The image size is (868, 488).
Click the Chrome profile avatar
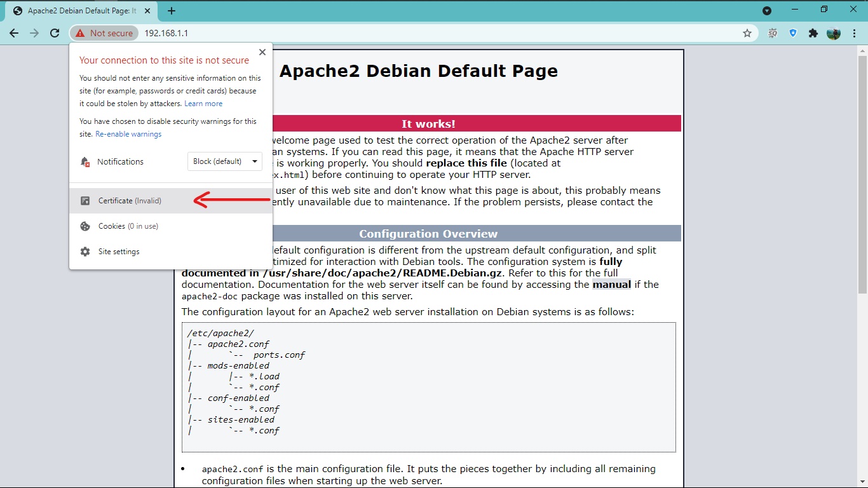click(x=834, y=32)
